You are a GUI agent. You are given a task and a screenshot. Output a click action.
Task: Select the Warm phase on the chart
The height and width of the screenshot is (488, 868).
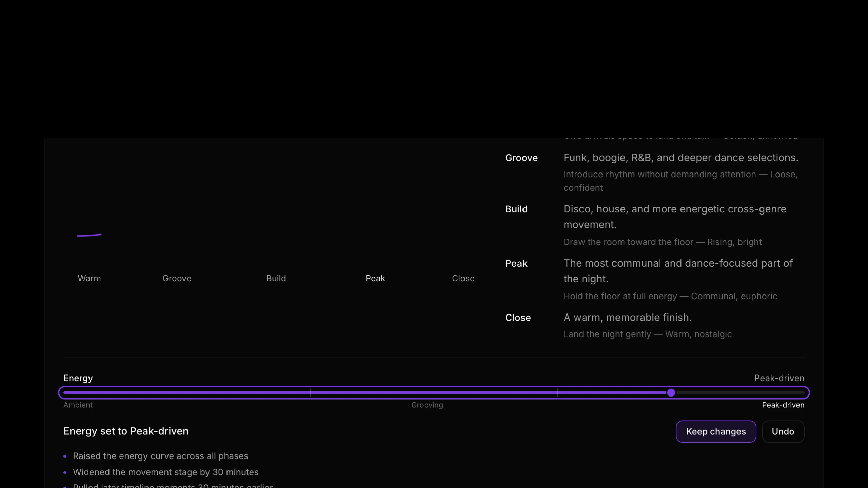(x=89, y=278)
